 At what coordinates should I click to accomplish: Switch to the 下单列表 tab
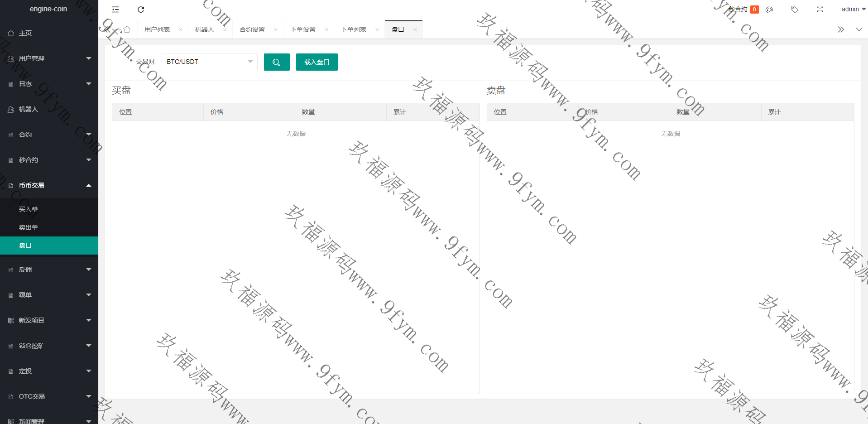pyautogui.click(x=353, y=29)
